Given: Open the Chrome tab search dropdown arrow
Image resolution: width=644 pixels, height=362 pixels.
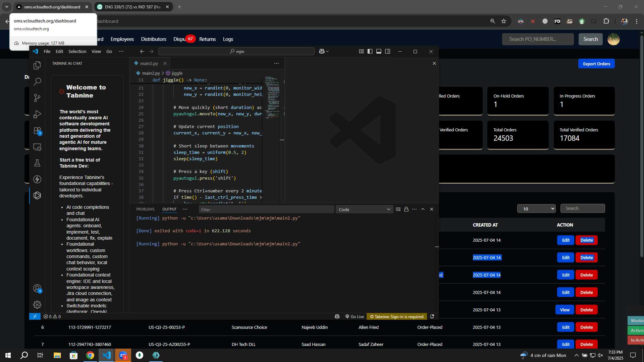Looking at the screenshot, I should coord(7,7).
